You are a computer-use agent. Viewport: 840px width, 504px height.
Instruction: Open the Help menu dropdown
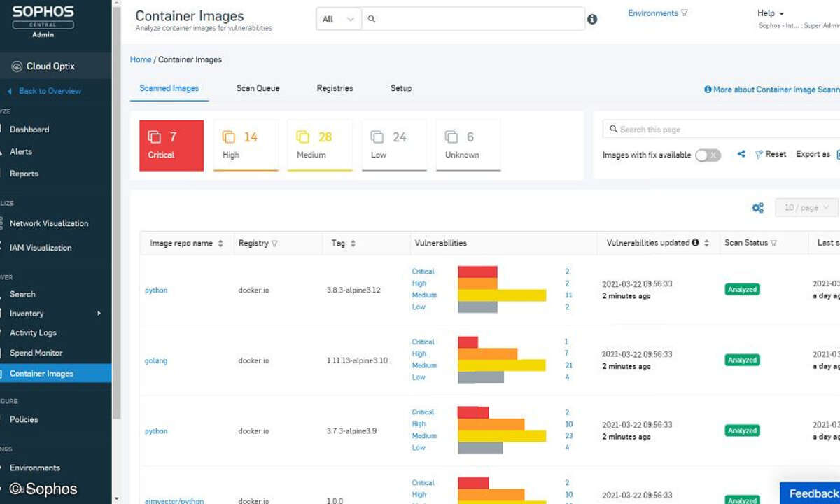[x=771, y=13]
